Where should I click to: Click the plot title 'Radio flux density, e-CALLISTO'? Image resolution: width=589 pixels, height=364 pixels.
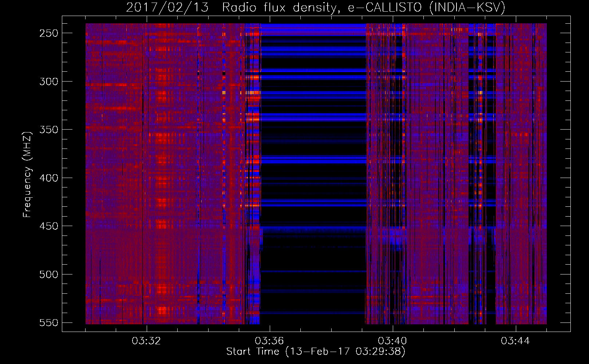click(x=322, y=8)
